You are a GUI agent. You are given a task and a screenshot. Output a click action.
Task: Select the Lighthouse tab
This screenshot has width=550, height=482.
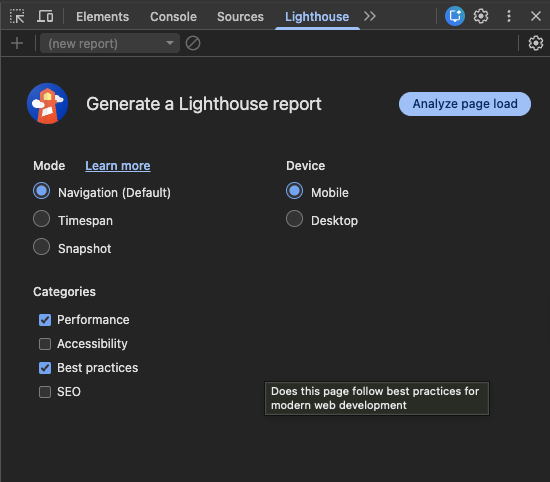317,16
